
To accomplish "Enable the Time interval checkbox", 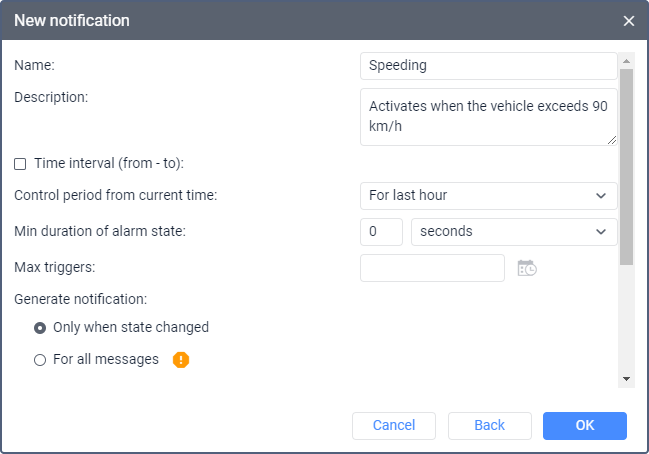I will coord(20,164).
